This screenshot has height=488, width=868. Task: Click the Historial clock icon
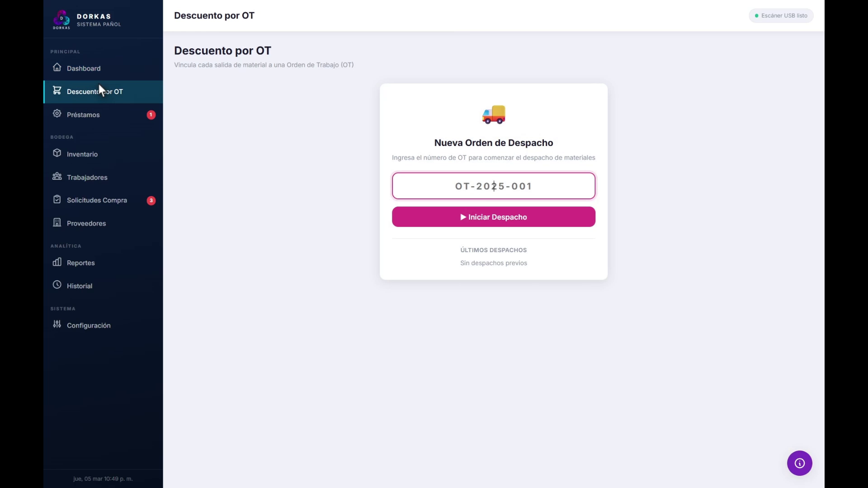57,285
